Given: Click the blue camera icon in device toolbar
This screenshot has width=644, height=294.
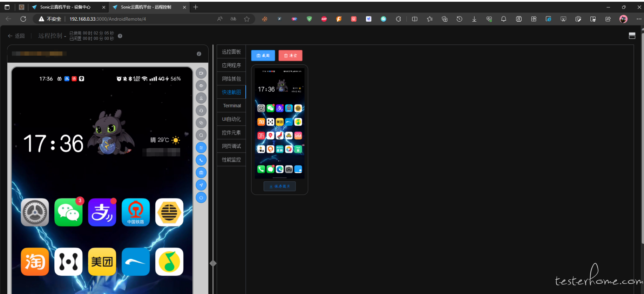Looking at the screenshot, I should (x=201, y=173).
